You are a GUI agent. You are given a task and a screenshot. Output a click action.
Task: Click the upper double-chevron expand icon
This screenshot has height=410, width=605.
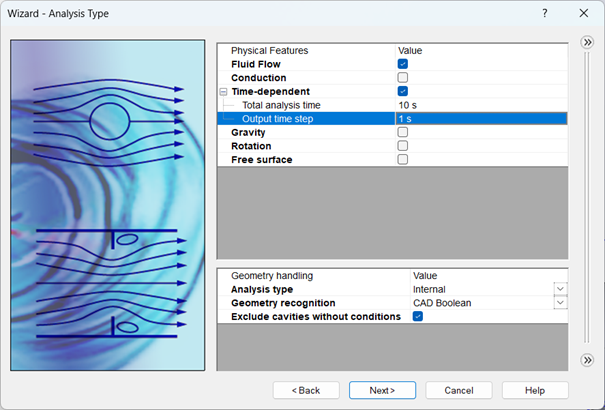click(x=588, y=43)
